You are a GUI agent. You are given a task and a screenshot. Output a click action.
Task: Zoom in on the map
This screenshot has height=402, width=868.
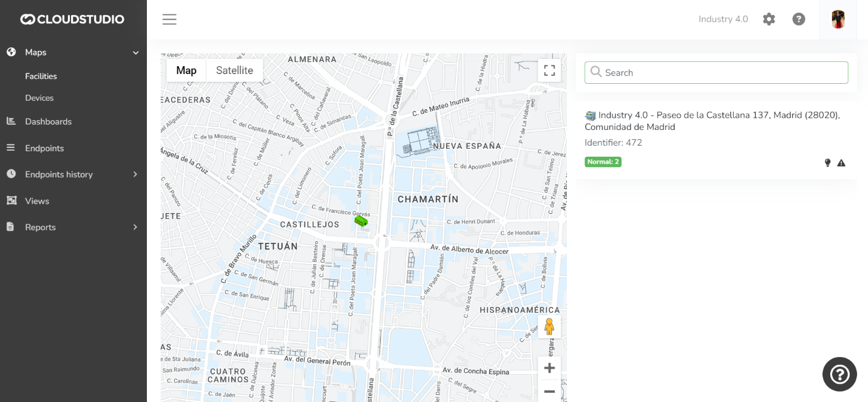pos(549,368)
